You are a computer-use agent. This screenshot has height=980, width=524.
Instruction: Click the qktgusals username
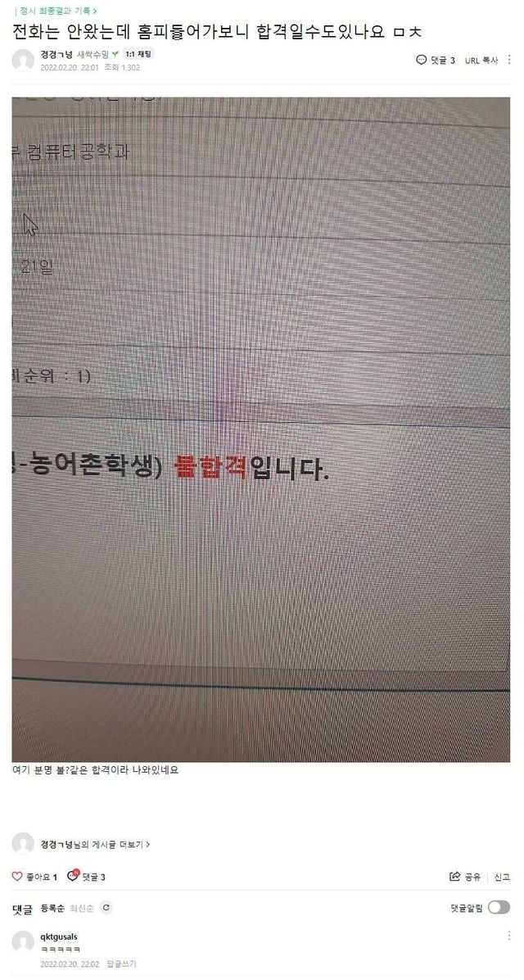pyautogui.click(x=59, y=937)
